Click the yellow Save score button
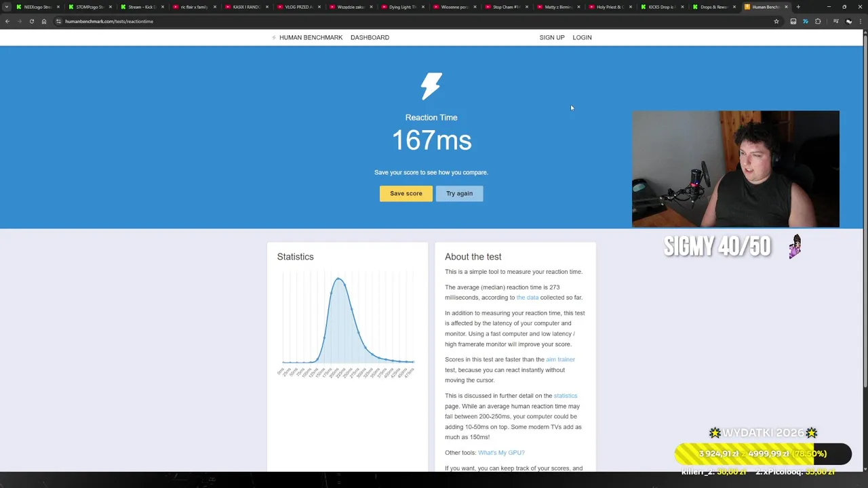868x488 pixels. click(406, 193)
